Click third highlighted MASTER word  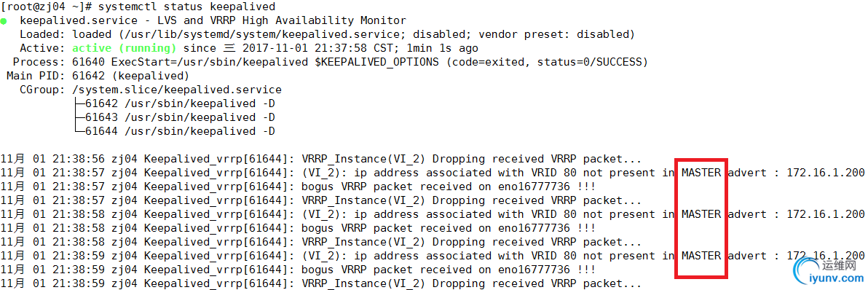(701, 256)
